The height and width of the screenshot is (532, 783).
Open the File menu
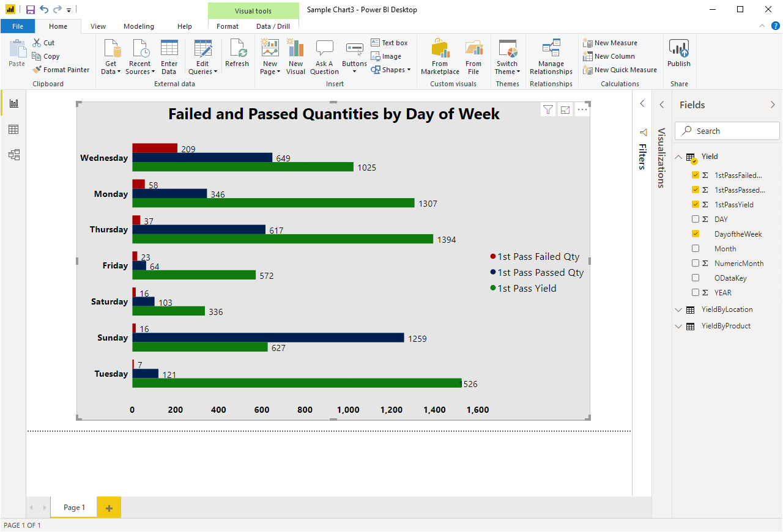coord(18,26)
